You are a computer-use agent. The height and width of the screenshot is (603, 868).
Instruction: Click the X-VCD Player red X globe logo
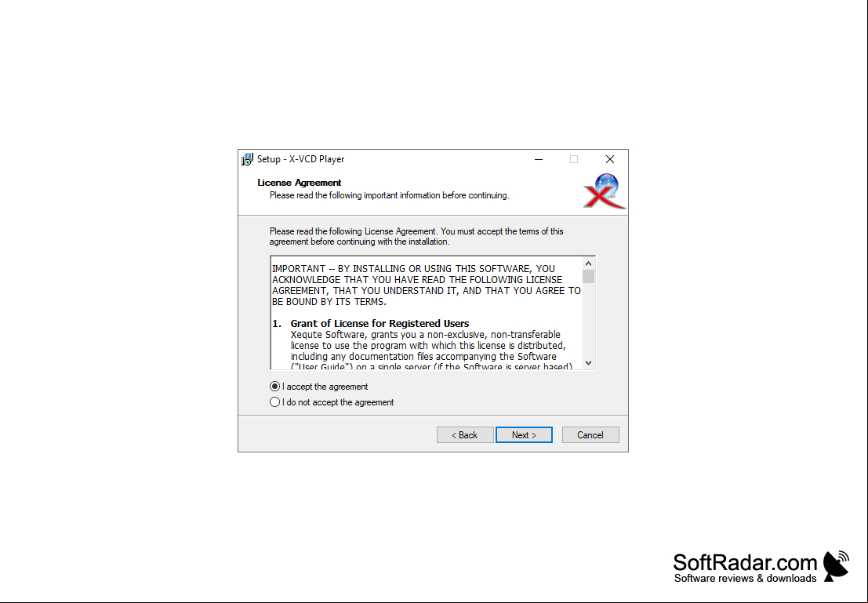[x=605, y=191]
